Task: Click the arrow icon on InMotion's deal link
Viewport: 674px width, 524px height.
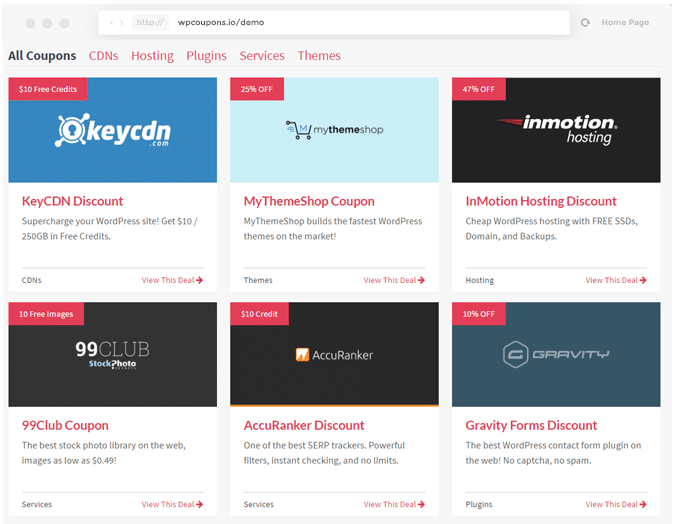Action: click(643, 280)
